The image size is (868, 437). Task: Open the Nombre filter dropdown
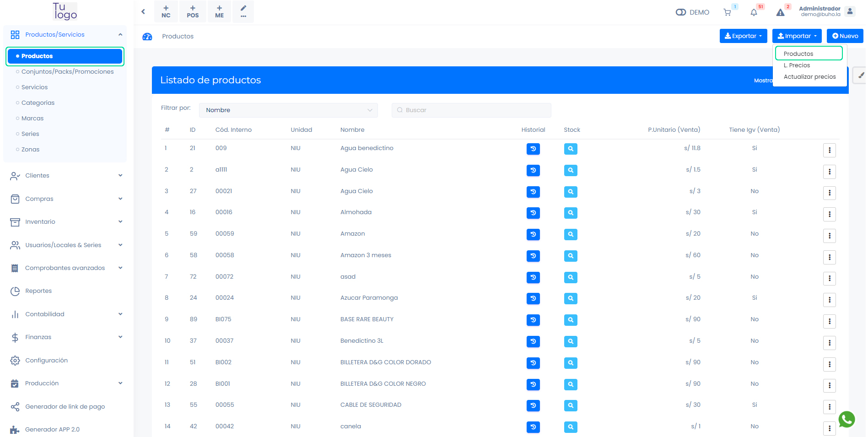288,110
